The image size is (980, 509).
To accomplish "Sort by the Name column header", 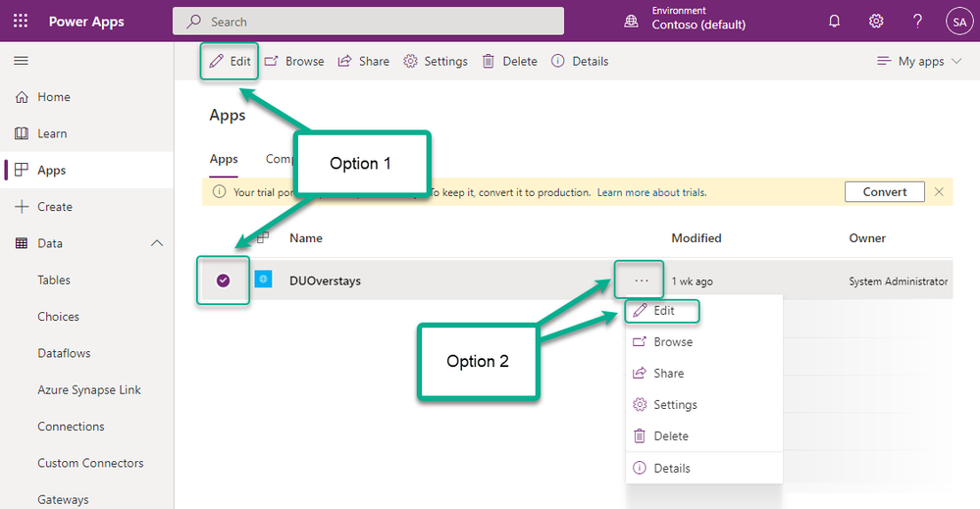I will coord(306,238).
